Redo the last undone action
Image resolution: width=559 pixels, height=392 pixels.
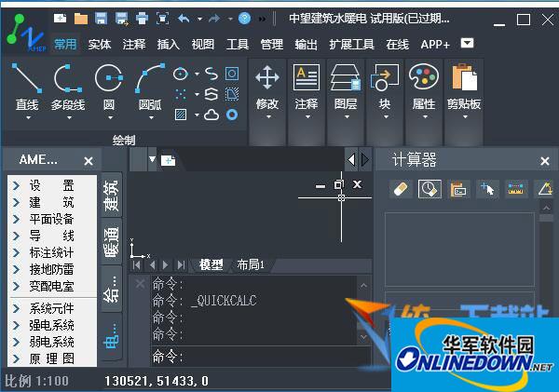click(x=214, y=19)
